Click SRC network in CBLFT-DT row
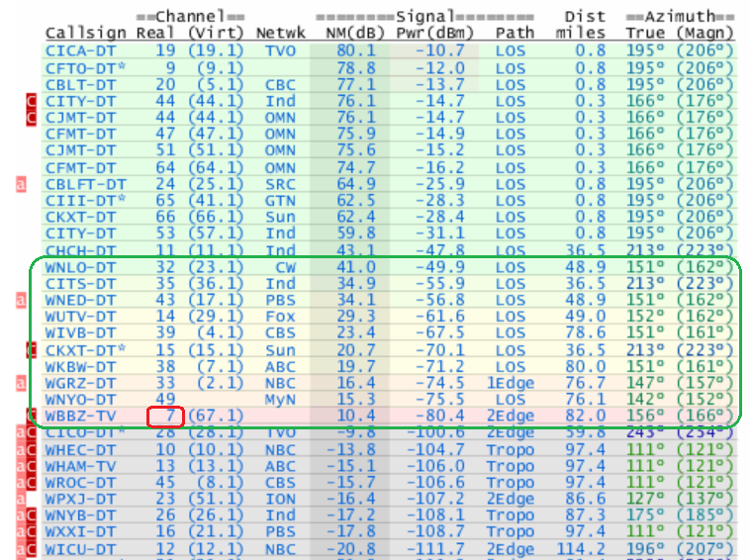The image size is (752, 560). coord(280,185)
